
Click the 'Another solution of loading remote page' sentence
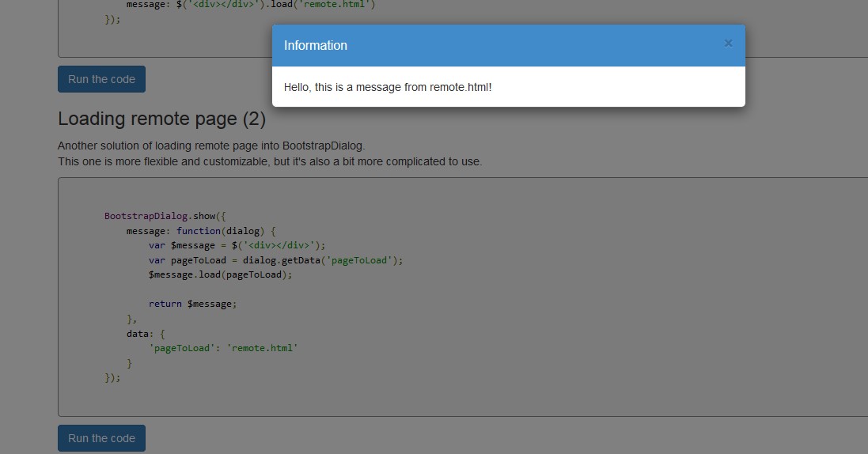click(x=211, y=146)
